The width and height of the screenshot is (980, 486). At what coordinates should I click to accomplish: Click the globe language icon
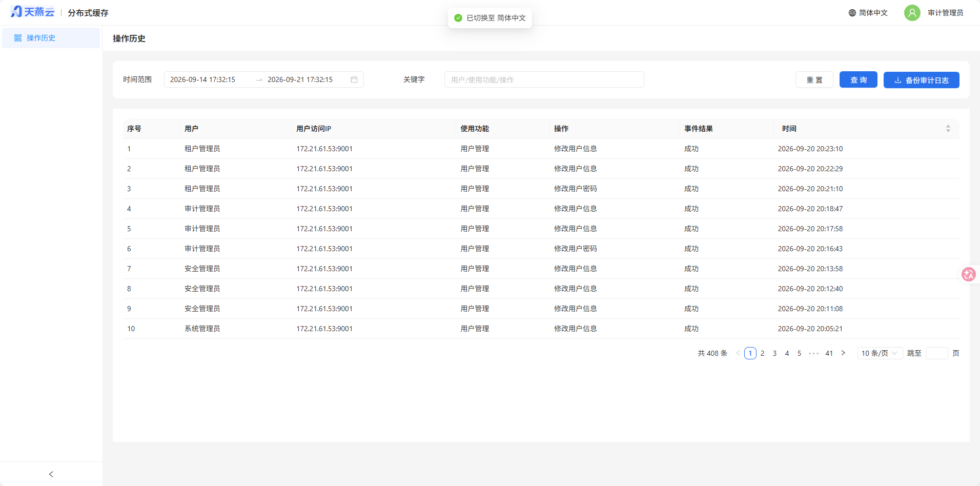coord(852,13)
